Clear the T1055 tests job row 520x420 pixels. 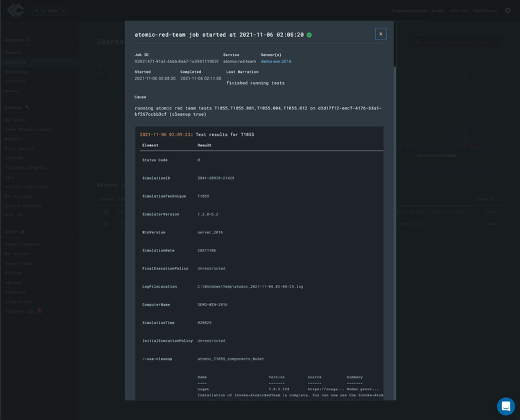click(491, 211)
